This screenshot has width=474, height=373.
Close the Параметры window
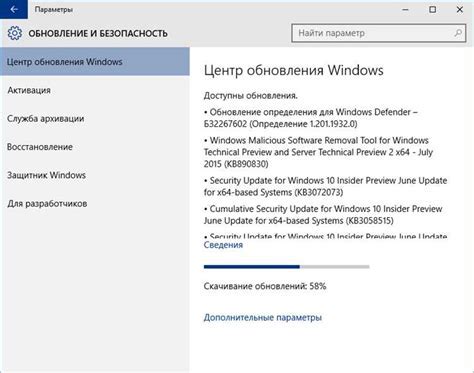(460, 10)
